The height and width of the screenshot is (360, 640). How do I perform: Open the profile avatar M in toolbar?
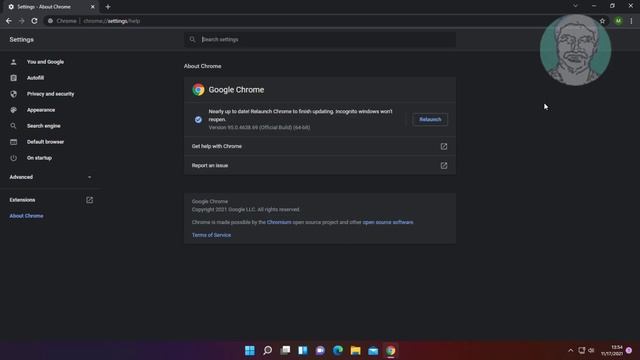[618, 21]
